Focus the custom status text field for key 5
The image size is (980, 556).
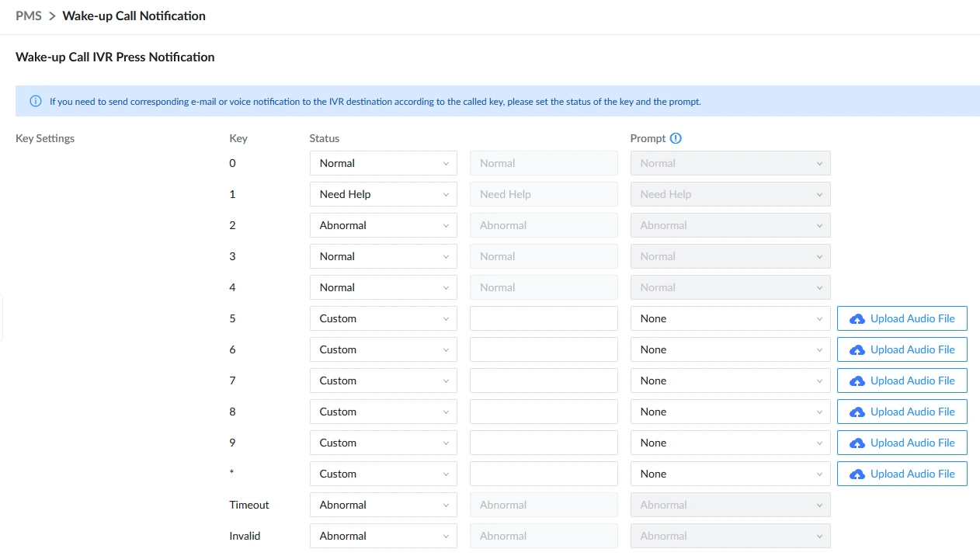click(544, 318)
